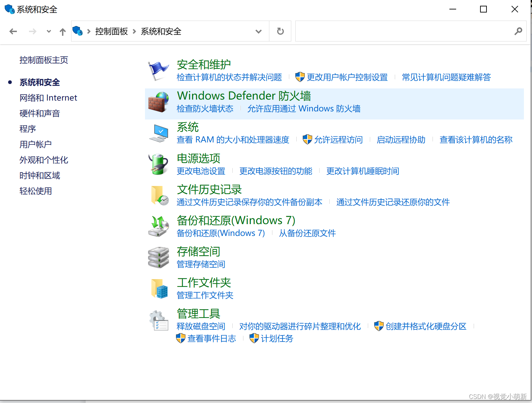Image resolution: width=532 pixels, height=403 pixels.
Task: Open Windows Defender 防火墙 heading link
Action: (x=244, y=96)
